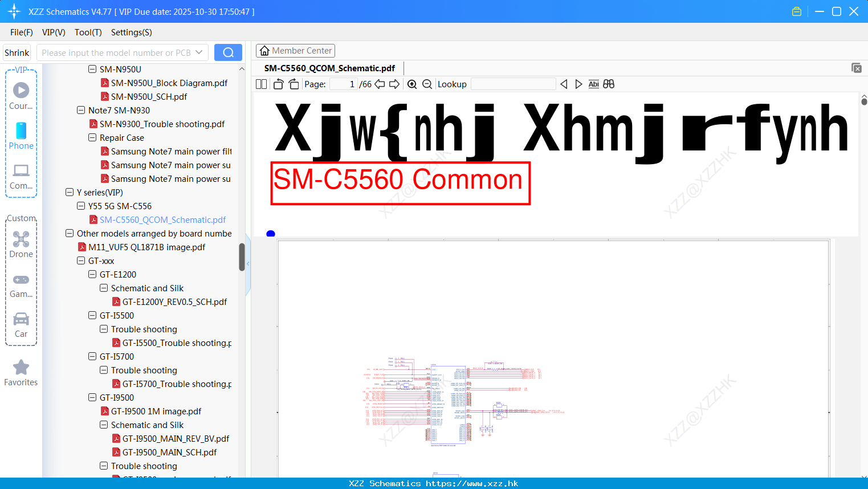Open model number dropdown arrow

tap(199, 52)
